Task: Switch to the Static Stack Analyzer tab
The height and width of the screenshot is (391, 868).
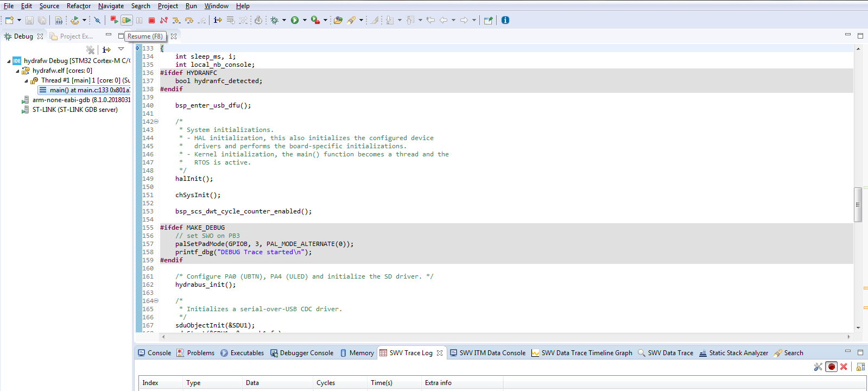Action: tap(733, 353)
